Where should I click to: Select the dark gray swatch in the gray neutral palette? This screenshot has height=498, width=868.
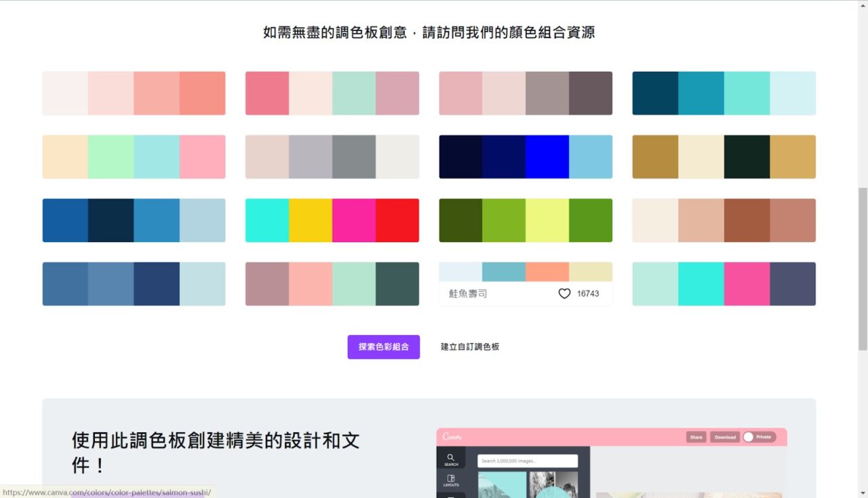[x=354, y=157]
